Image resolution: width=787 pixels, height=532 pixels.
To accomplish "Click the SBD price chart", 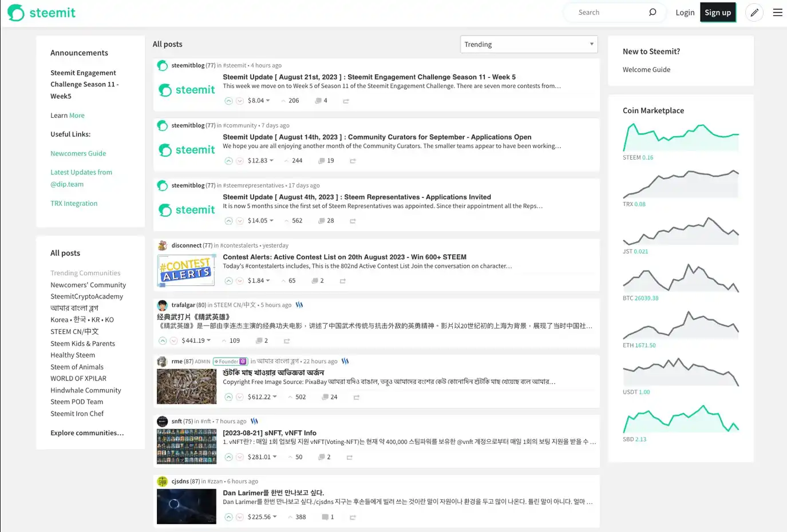I will (681, 418).
